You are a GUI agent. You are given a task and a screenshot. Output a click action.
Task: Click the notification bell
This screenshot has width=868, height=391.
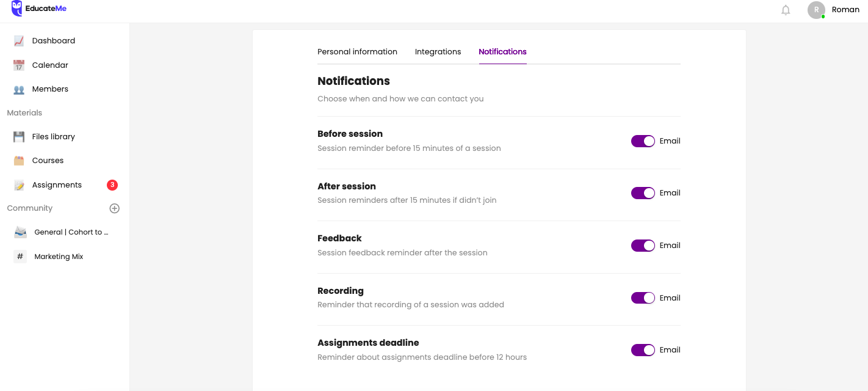[x=786, y=10]
